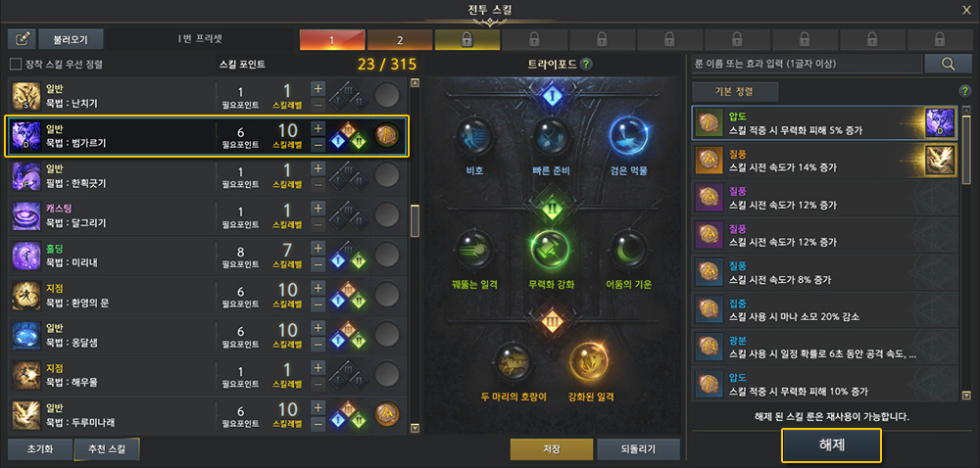This screenshot has width=980, height=468.
Task: Click the 추천 스킬 button
Action: (107, 449)
